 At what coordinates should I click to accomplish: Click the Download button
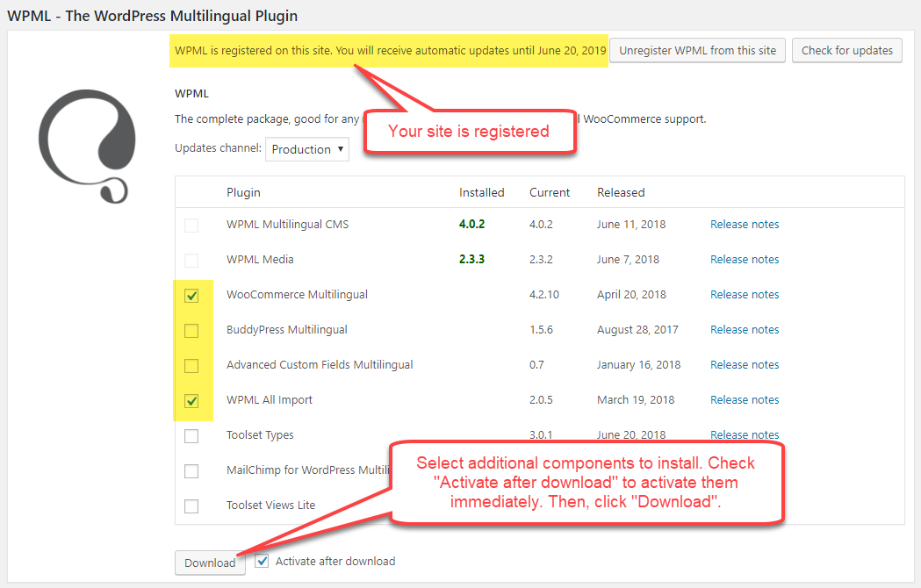[x=210, y=563]
